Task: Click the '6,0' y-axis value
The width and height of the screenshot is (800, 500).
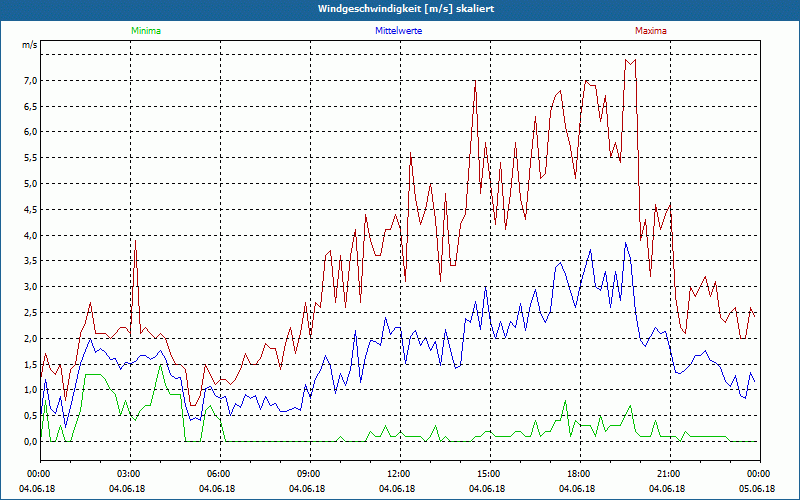Action: pyautogui.click(x=30, y=132)
